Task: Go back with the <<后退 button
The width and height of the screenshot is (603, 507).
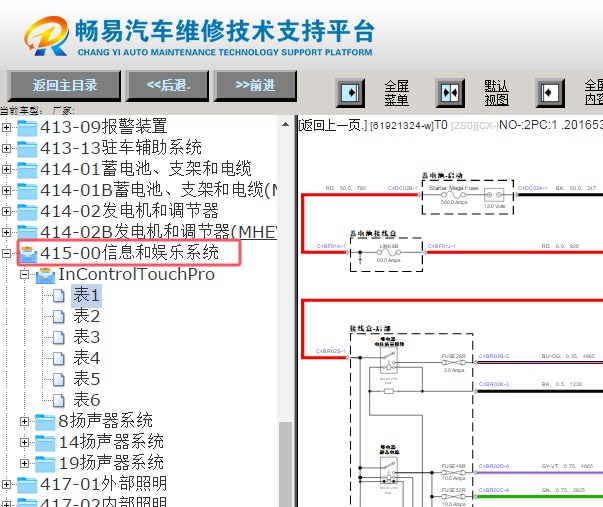Action: [168, 85]
